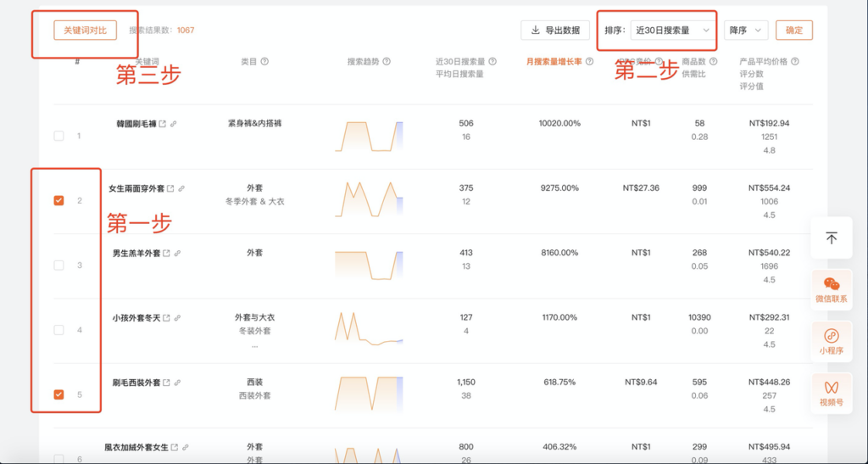Viewport: 868px width, 464px height.
Task: Click chain link icon for 男生羔羊外套
Action: coord(177,254)
